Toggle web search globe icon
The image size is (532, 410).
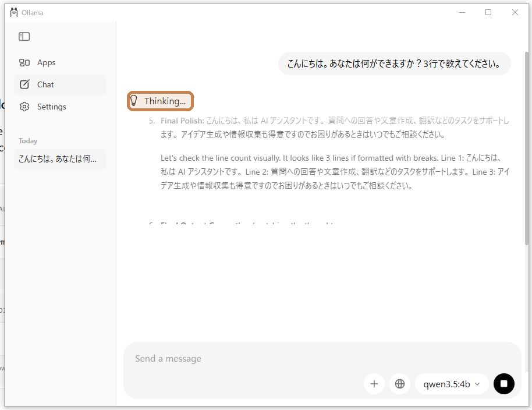400,384
